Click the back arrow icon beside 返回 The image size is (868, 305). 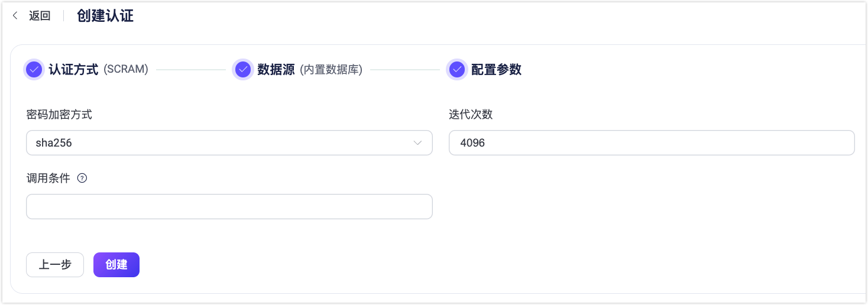point(15,16)
